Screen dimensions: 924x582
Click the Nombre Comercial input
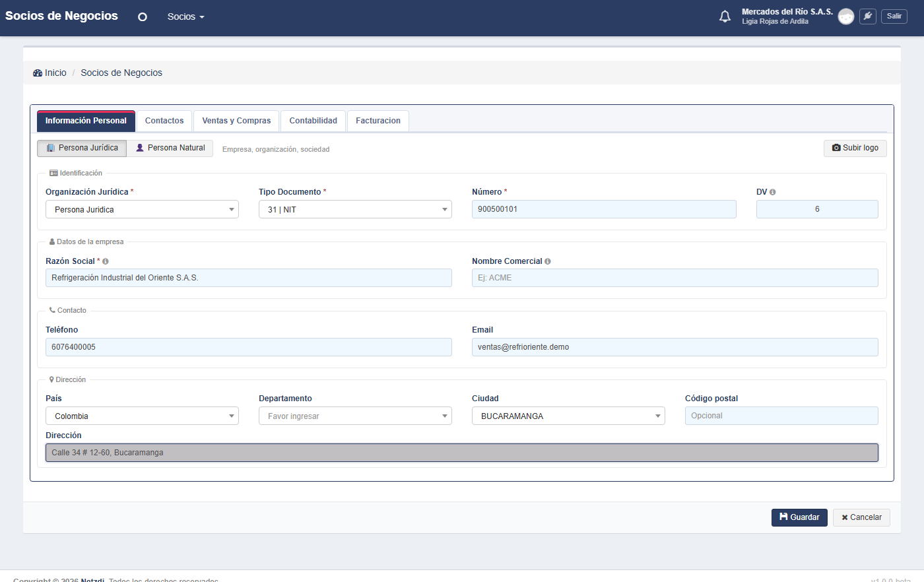point(675,278)
